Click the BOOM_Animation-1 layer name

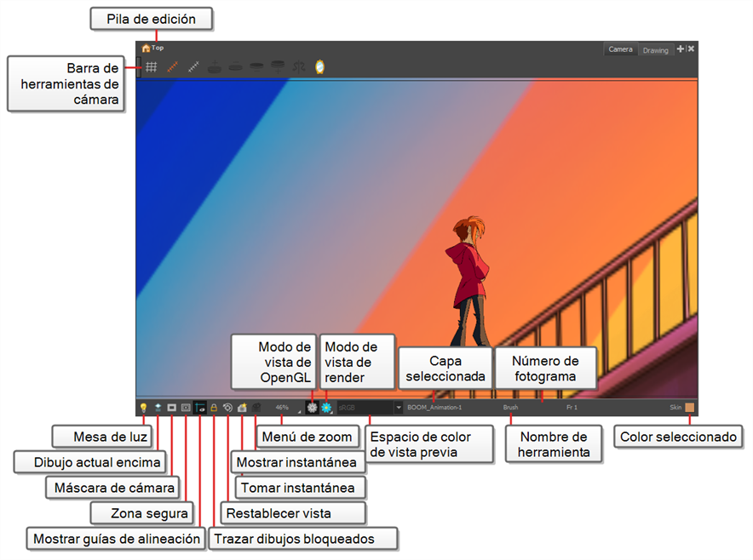tap(434, 408)
